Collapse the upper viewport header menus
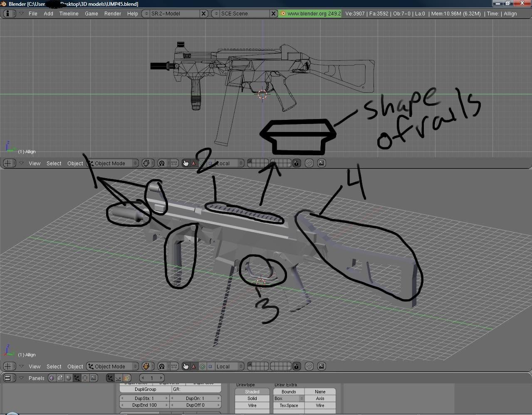This screenshot has height=415, width=532. point(21,163)
